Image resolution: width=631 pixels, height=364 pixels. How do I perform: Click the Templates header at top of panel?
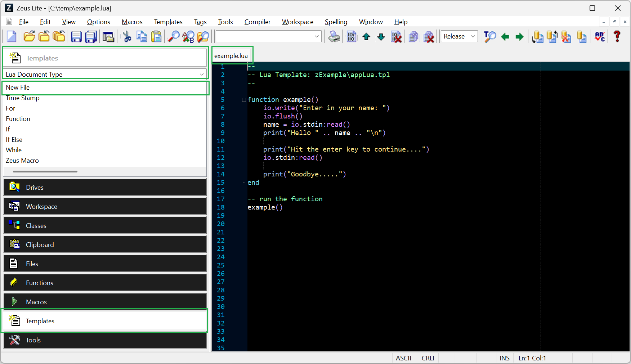coord(105,58)
